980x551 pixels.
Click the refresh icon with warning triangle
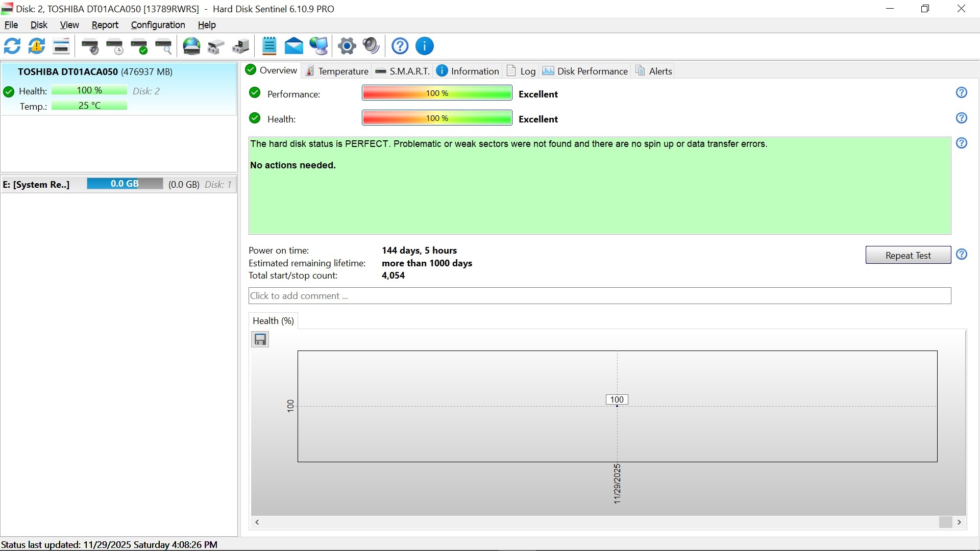coord(37,46)
